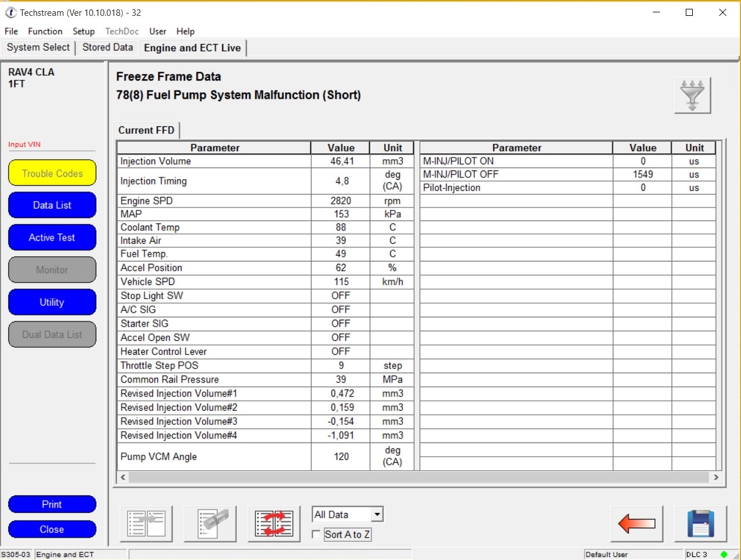Click the Input VIN link
This screenshot has width=741, height=560.
pos(24,145)
